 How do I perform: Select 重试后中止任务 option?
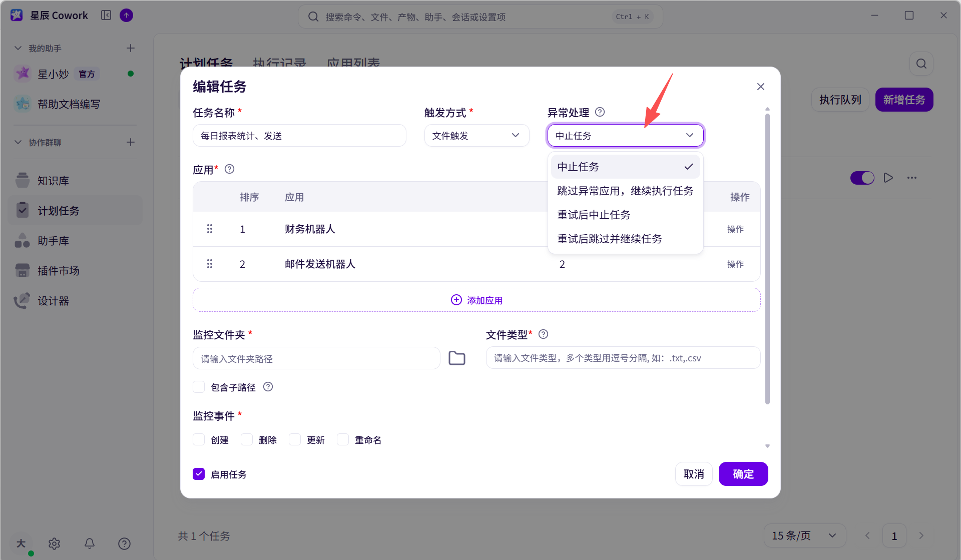[x=626, y=215]
